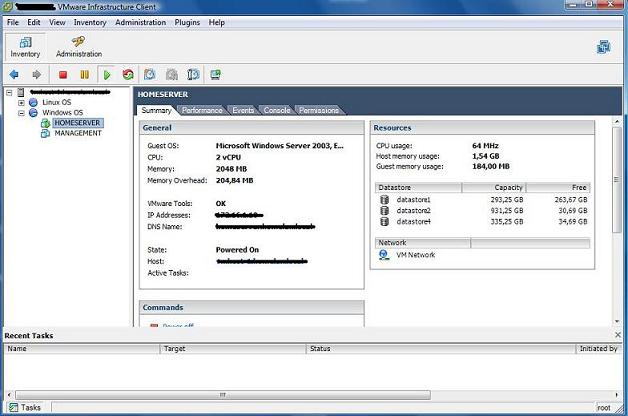Expand the Linux OS tree node

[21, 103]
